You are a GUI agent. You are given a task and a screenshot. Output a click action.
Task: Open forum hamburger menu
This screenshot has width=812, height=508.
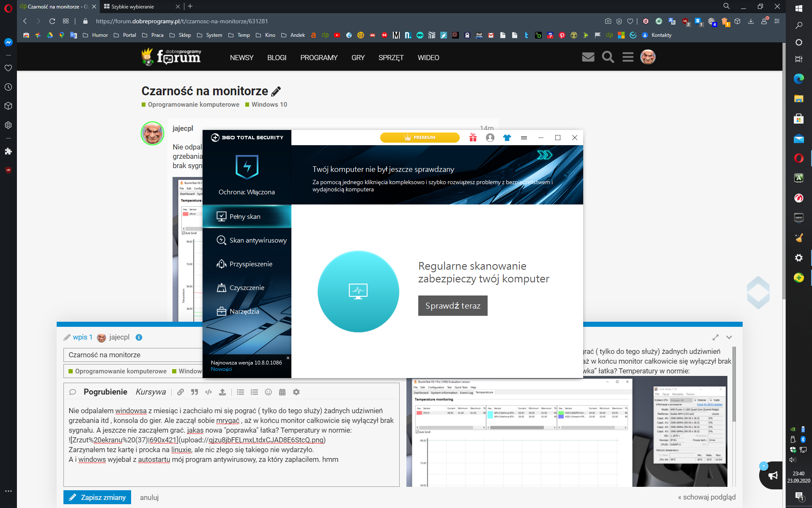point(628,57)
